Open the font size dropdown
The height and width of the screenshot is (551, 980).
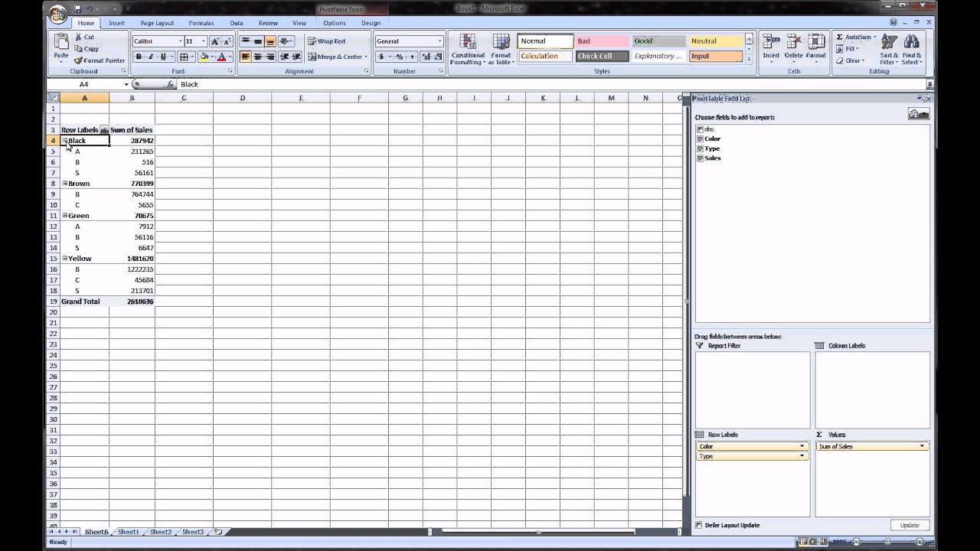[204, 41]
